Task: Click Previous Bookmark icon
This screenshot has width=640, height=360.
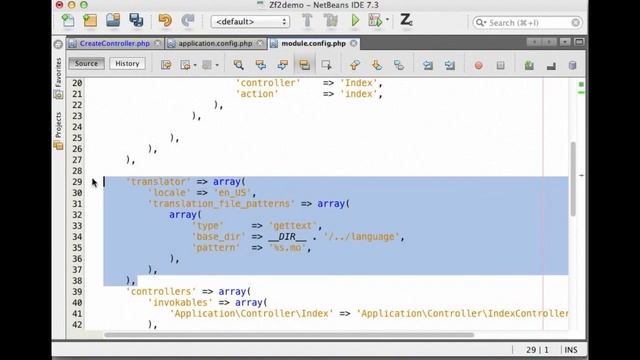Action: pos(355,65)
